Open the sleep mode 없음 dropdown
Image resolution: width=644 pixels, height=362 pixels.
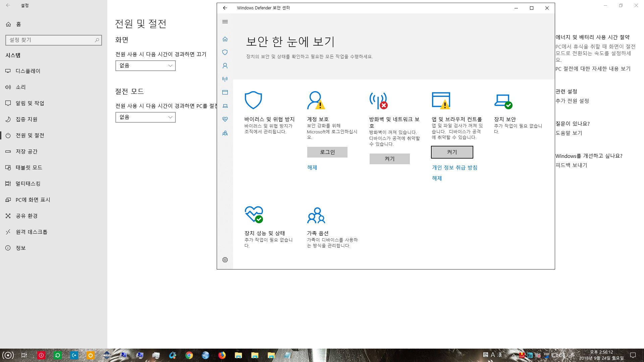pos(146,117)
